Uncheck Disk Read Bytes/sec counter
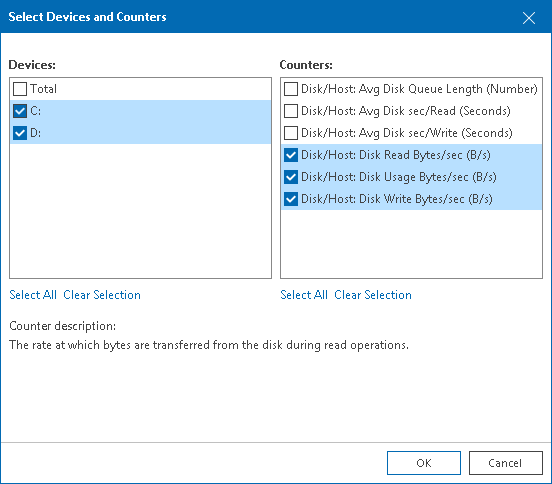 (x=291, y=155)
